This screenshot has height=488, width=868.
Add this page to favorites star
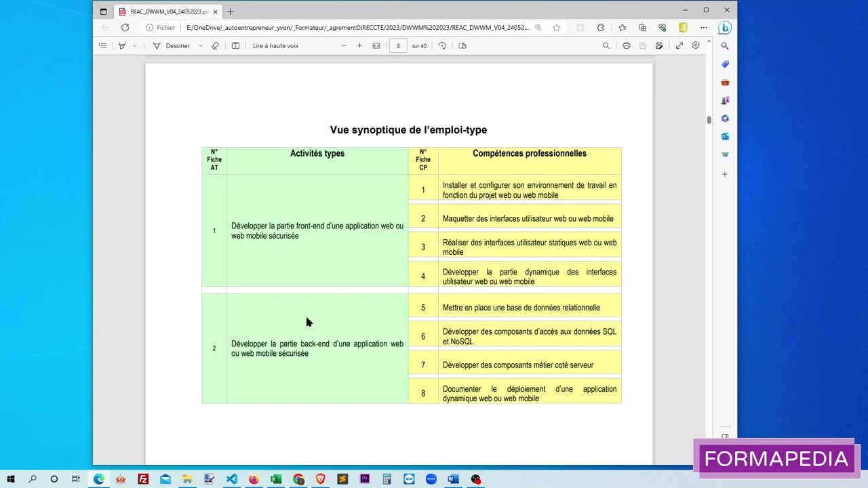pyautogui.click(x=557, y=28)
